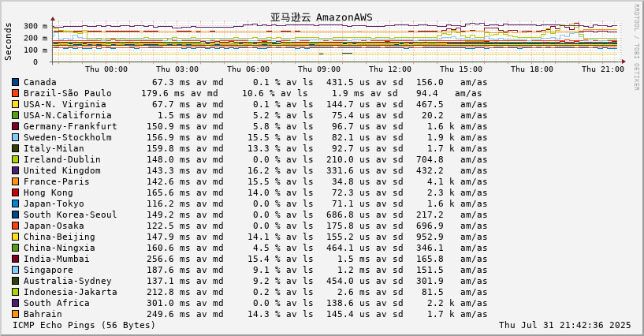Click the '100 m' y-axis tick label
The height and width of the screenshot is (336, 644).
35,50
